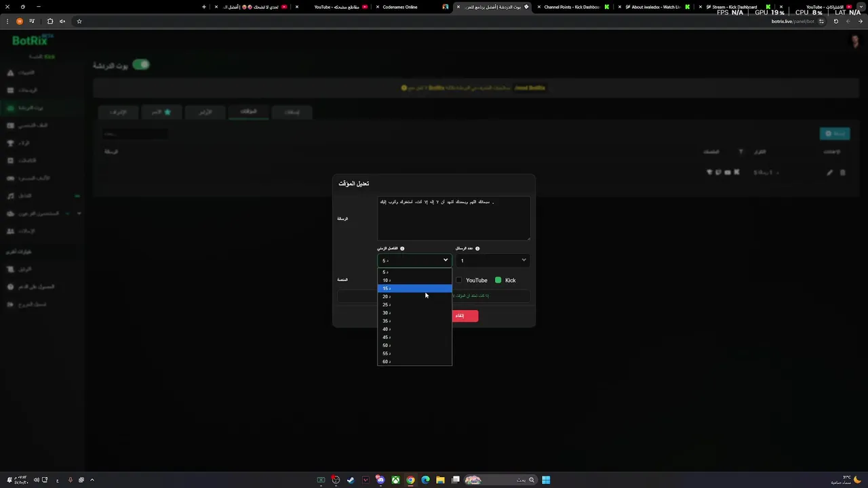868x488 pixels.
Task: Delete the timer row with the trash icon
Action: tap(843, 172)
